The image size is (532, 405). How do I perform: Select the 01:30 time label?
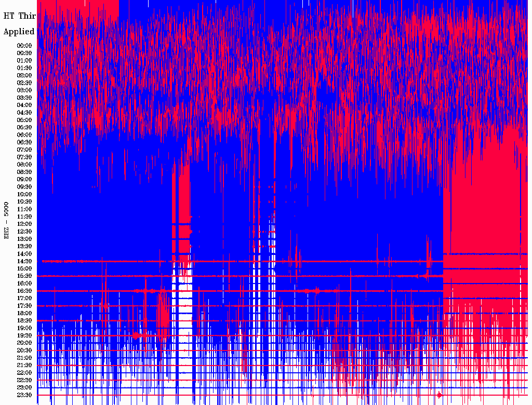tap(24, 68)
